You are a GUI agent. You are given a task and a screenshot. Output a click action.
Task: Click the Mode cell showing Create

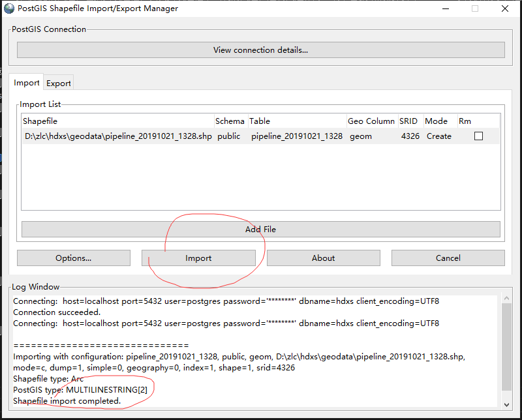[438, 136]
